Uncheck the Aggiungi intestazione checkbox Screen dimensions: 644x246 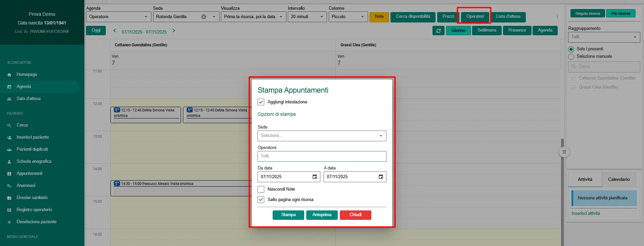click(x=261, y=102)
